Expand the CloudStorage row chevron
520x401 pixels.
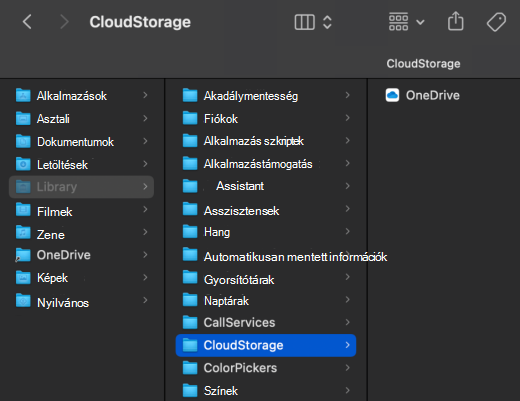[347, 345]
